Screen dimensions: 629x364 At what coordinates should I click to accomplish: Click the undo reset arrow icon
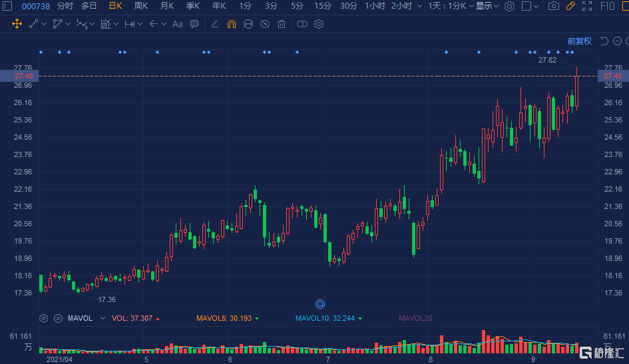coord(604,41)
